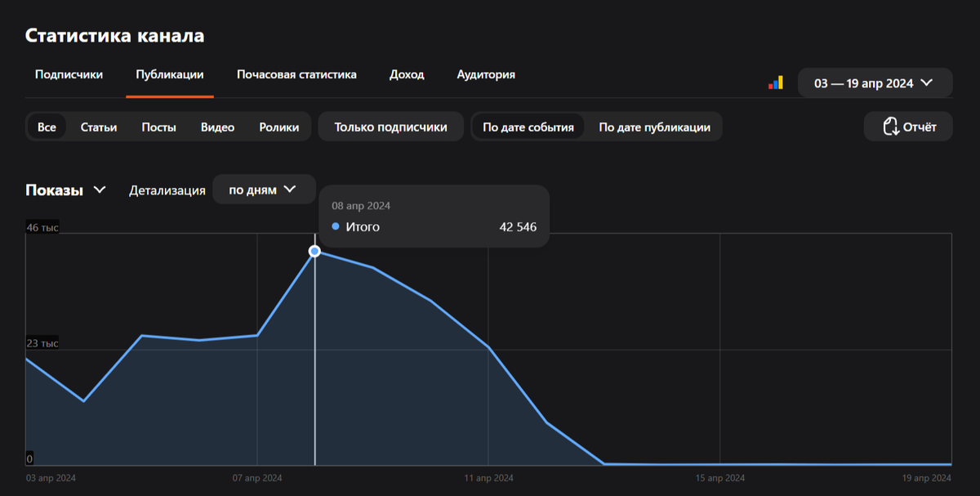980x496 pixels.
Task: Select the Все content filter
Action: click(x=47, y=127)
